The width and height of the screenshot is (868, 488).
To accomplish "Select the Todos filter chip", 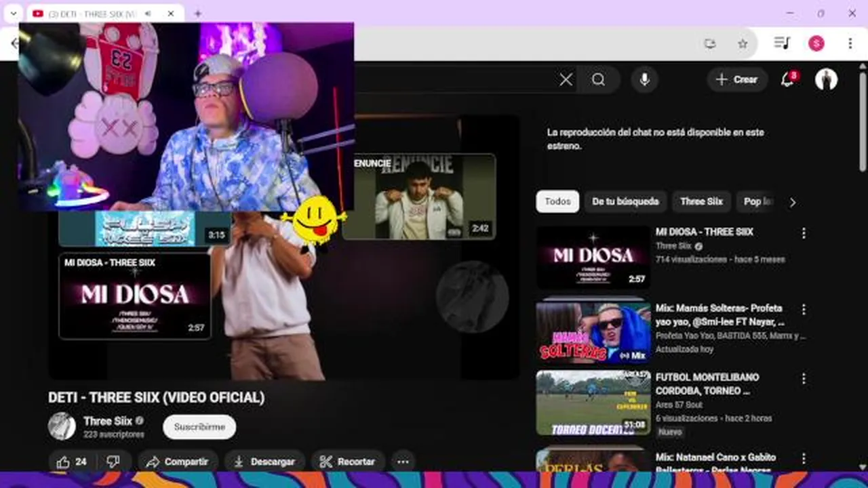I will coord(557,201).
